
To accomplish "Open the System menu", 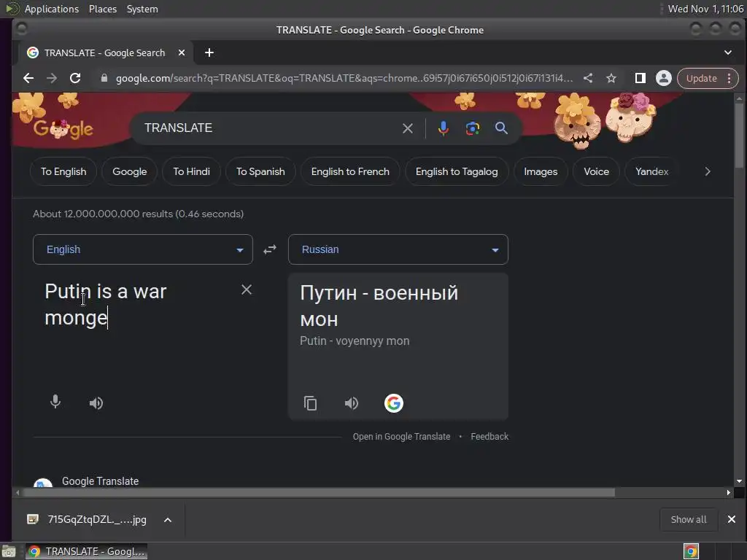I will (142, 9).
